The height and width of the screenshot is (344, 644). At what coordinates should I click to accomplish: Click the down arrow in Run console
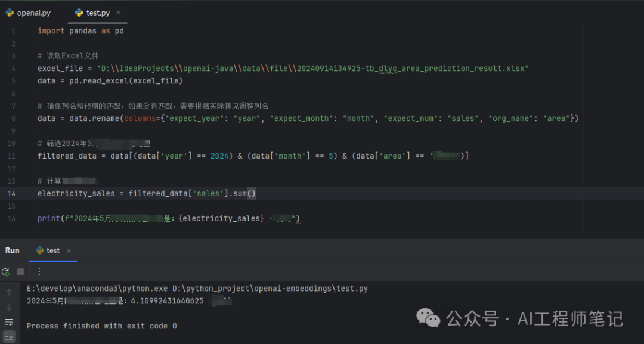pyautogui.click(x=9, y=307)
